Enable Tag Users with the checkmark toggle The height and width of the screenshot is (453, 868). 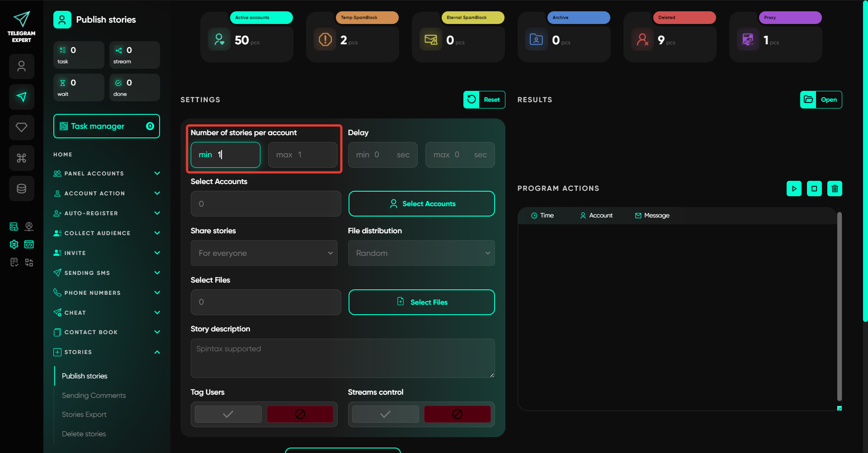coord(228,414)
